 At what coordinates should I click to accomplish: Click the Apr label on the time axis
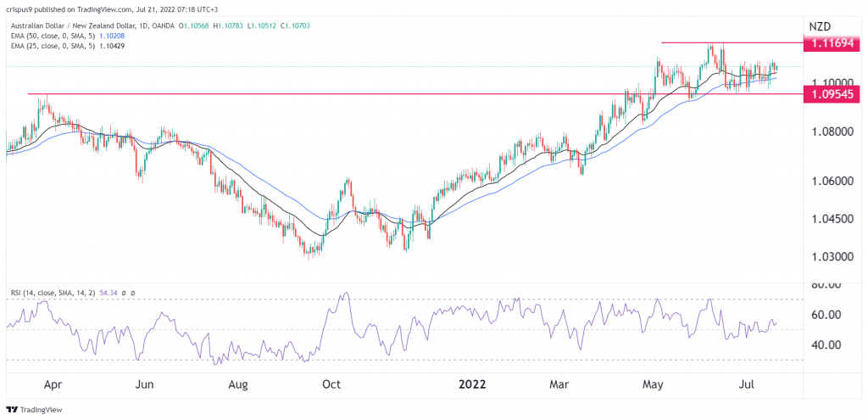click(53, 384)
